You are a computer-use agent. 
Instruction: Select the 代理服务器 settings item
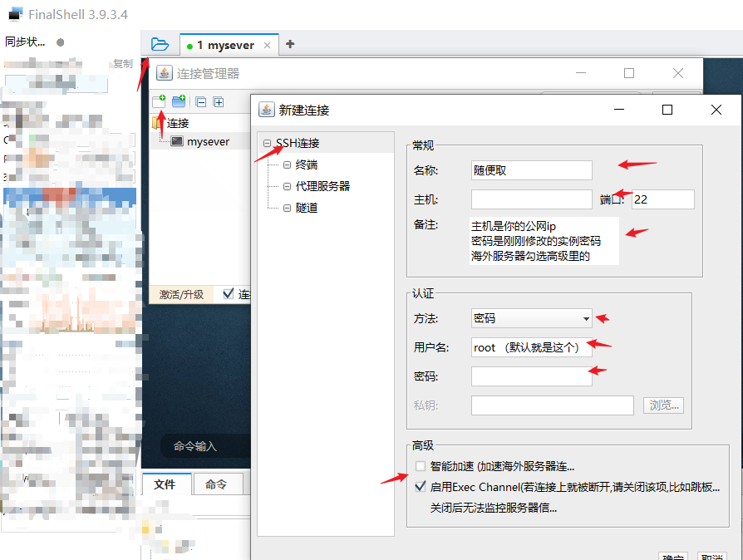(322, 186)
